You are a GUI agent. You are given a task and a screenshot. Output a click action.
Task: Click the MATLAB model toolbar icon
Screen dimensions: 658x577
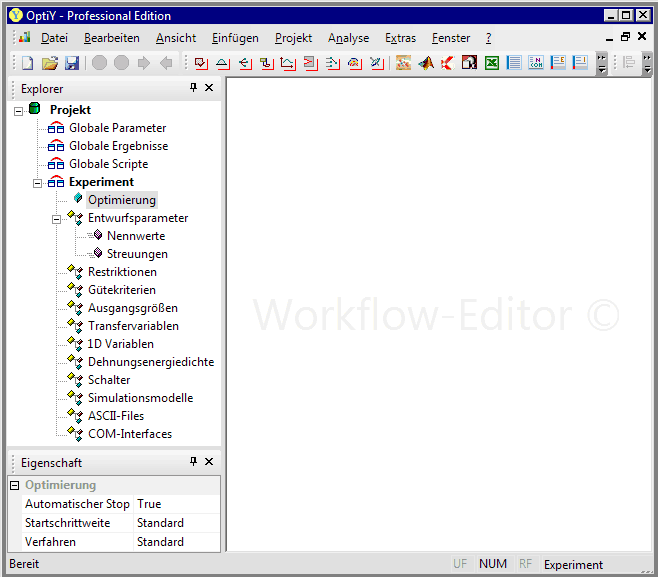coord(426,63)
